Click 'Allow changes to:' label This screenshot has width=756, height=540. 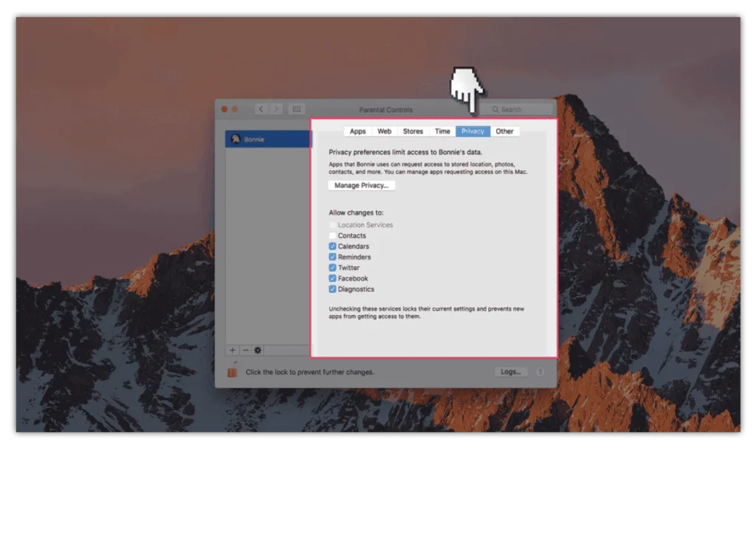[x=357, y=212]
